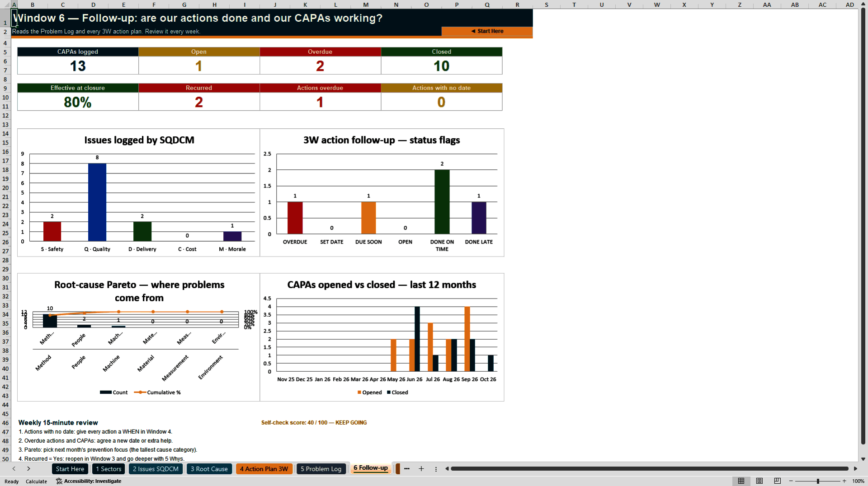Go to the 5 Problem Log tab
Viewport: 868px width, 486px height.
tap(321, 469)
